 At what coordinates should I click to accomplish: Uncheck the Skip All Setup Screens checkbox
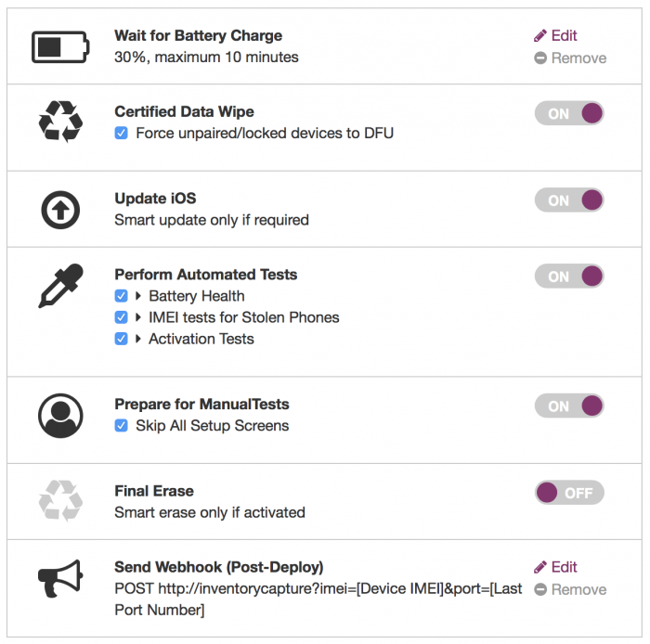click(x=121, y=425)
